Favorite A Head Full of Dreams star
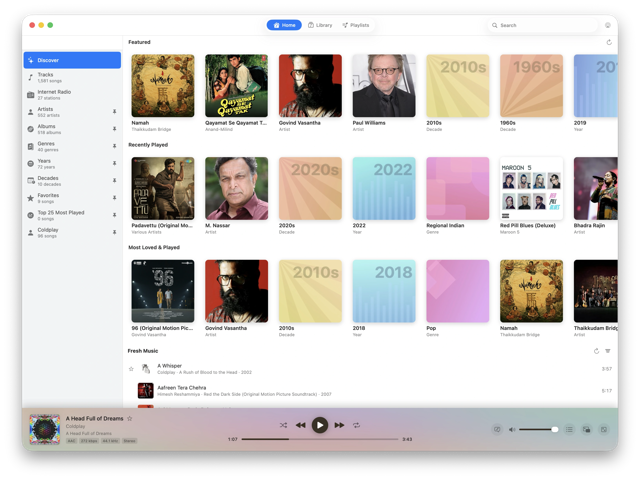 tap(130, 418)
